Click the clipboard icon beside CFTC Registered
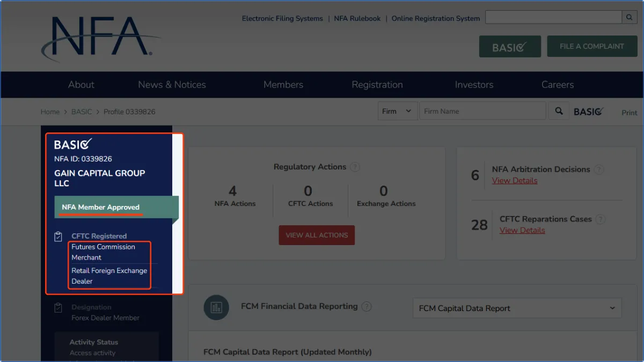 coord(58,237)
